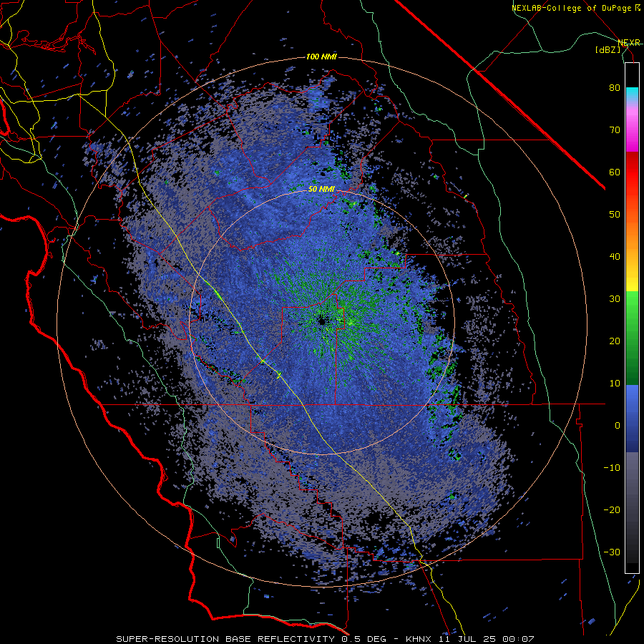Viewport: 644px width, 644px height.
Task: Click the 11 JUL 25 date text
Action: 469,639
